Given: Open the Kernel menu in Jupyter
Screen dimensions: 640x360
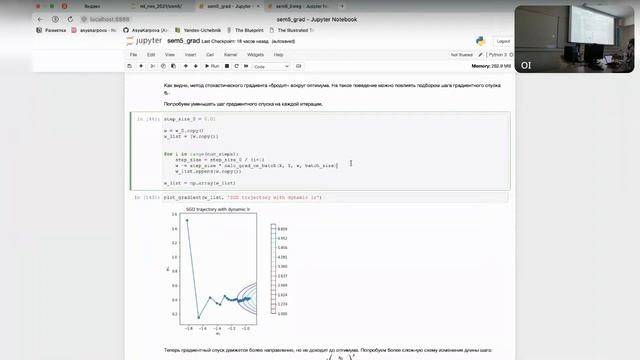Looking at the screenshot, I should (x=231, y=55).
